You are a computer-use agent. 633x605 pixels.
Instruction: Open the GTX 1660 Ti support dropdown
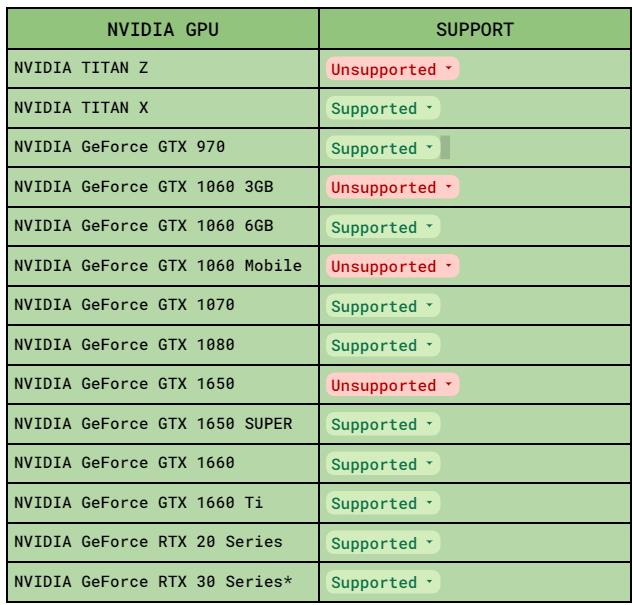click(382, 504)
